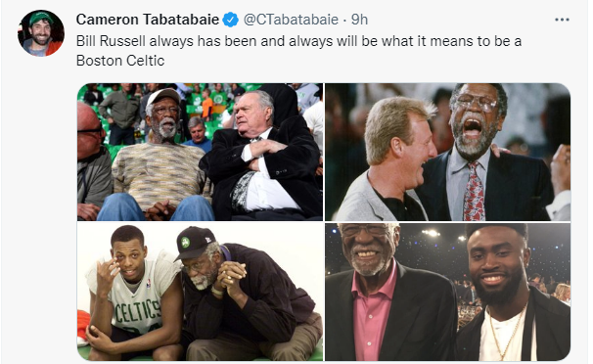
Task: Open the bottom-left Celtics jersey photo
Action: 201,292
